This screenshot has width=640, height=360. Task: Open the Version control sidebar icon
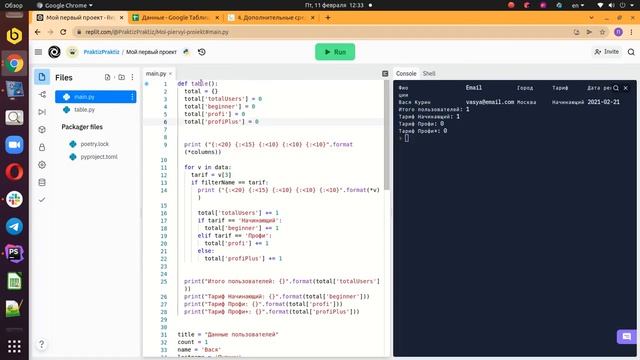tap(42, 94)
